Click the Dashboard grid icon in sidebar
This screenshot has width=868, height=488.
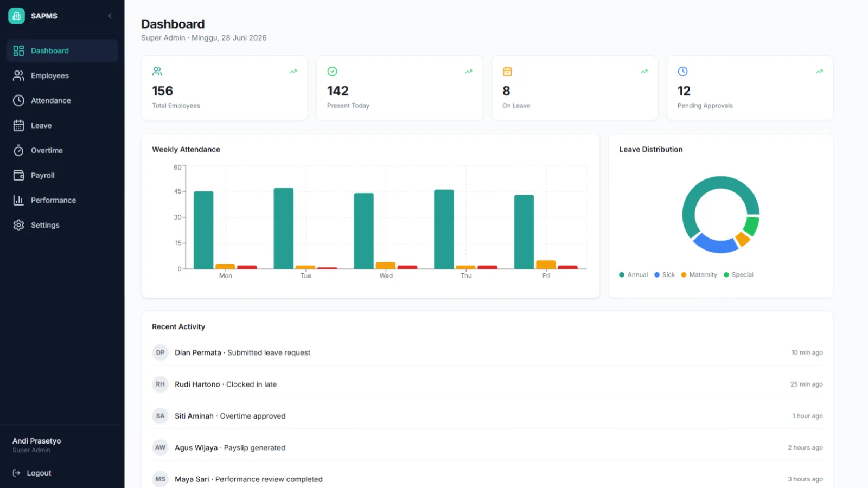point(18,50)
